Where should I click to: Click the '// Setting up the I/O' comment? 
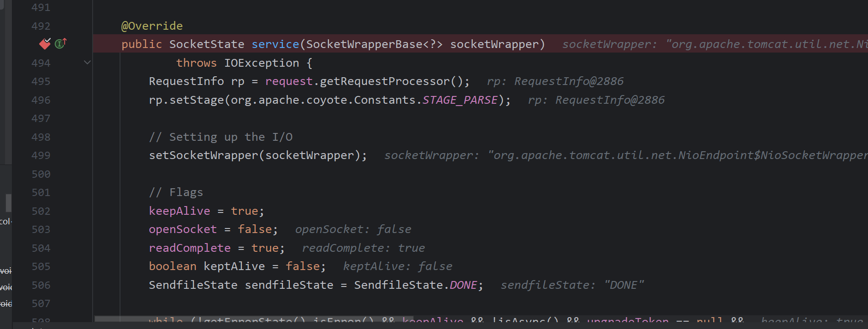[220, 137]
